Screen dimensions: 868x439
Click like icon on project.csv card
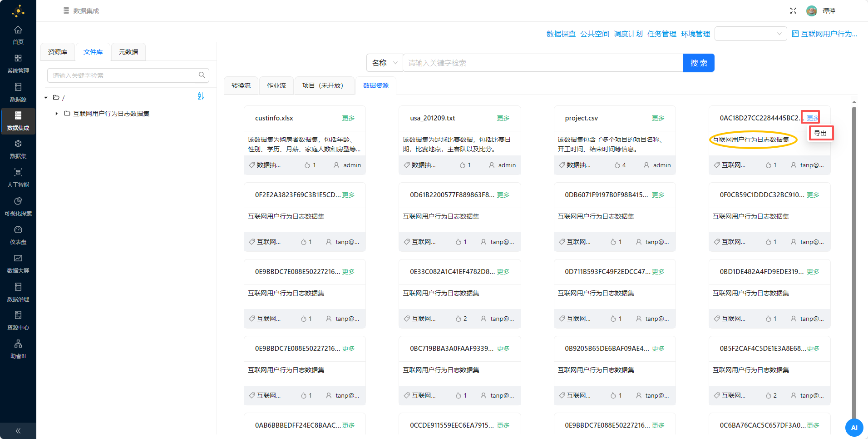[617, 165]
